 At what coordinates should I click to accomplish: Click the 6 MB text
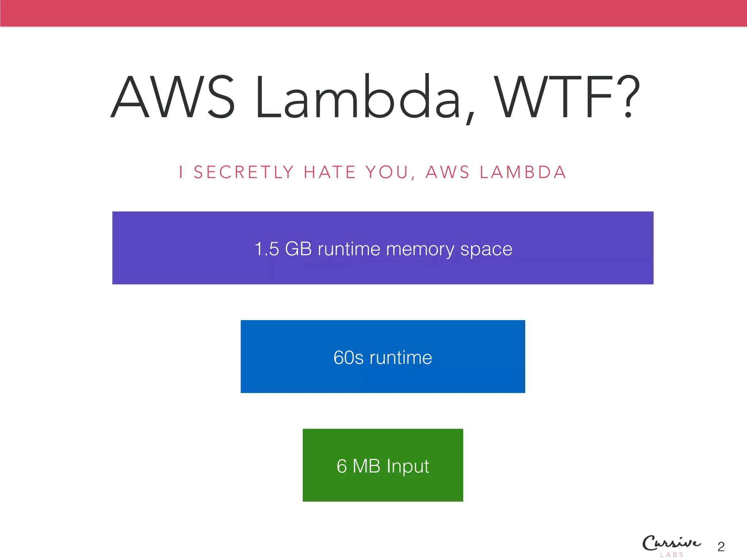click(x=358, y=466)
